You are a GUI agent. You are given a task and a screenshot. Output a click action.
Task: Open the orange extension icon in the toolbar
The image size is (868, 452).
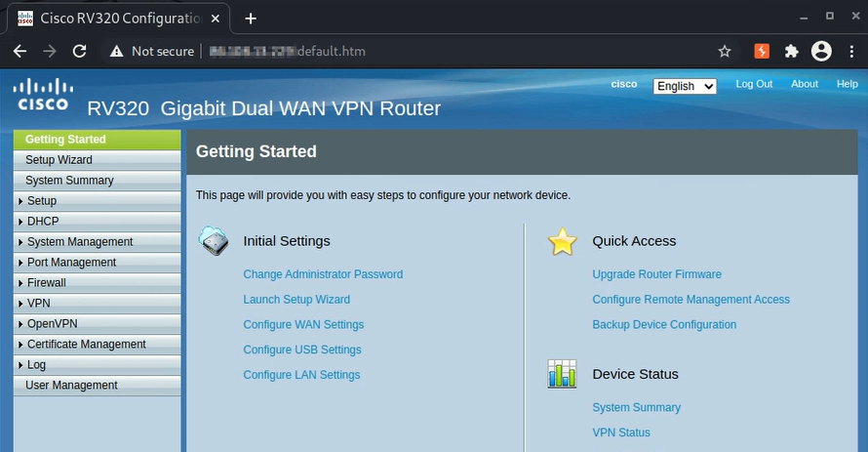762,52
